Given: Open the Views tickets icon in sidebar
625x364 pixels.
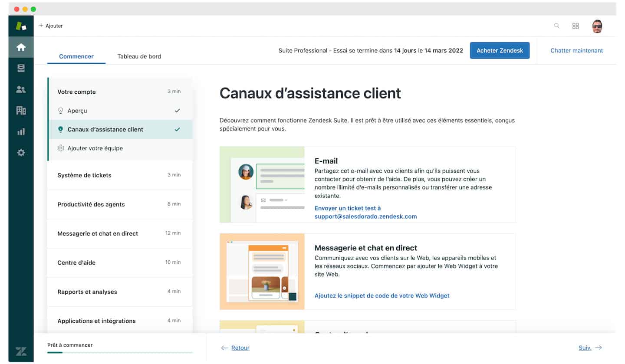Looking at the screenshot, I should [21, 68].
